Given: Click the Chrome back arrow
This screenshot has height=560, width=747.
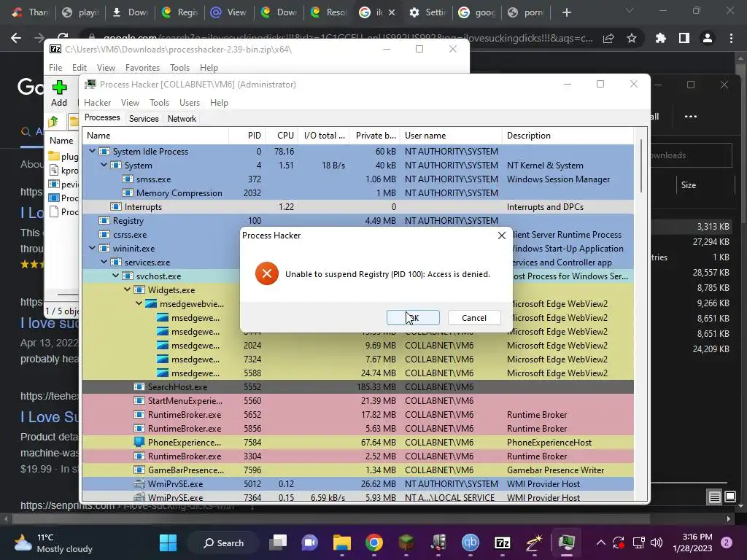Looking at the screenshot, I should [x=16, y=38].
